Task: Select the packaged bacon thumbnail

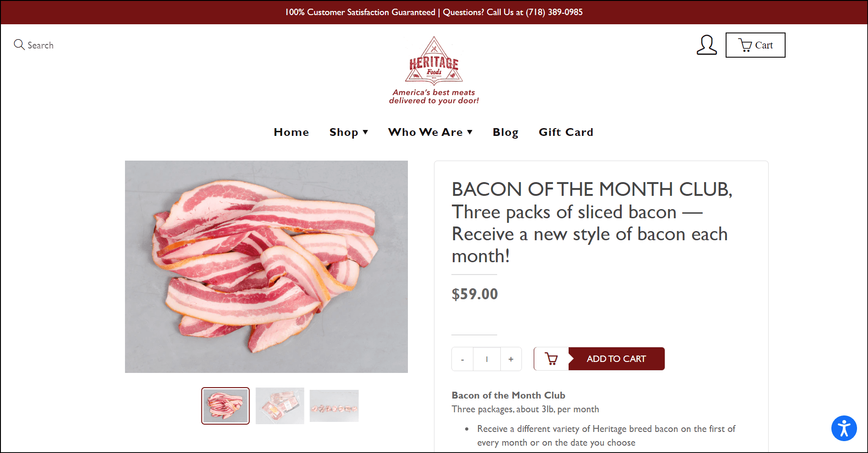Action: tap(280, 405)
